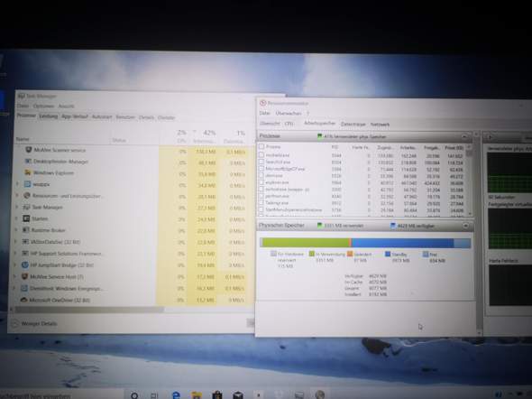Collapse the Physischer Speicher section
The width and height of the screenshot is (532, 399).
point(465,226)
